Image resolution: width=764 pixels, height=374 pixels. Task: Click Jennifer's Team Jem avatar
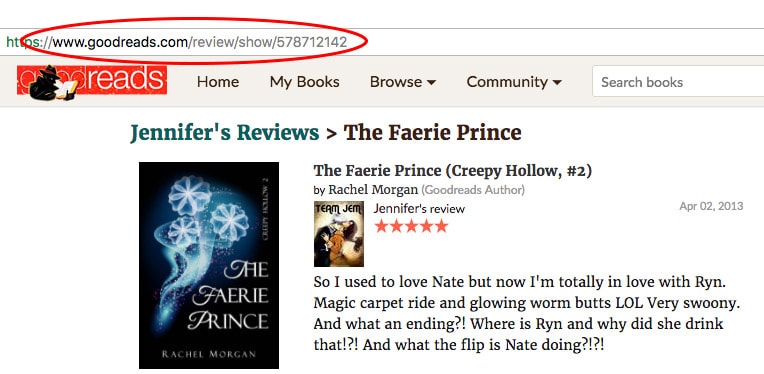pos(339,234)
